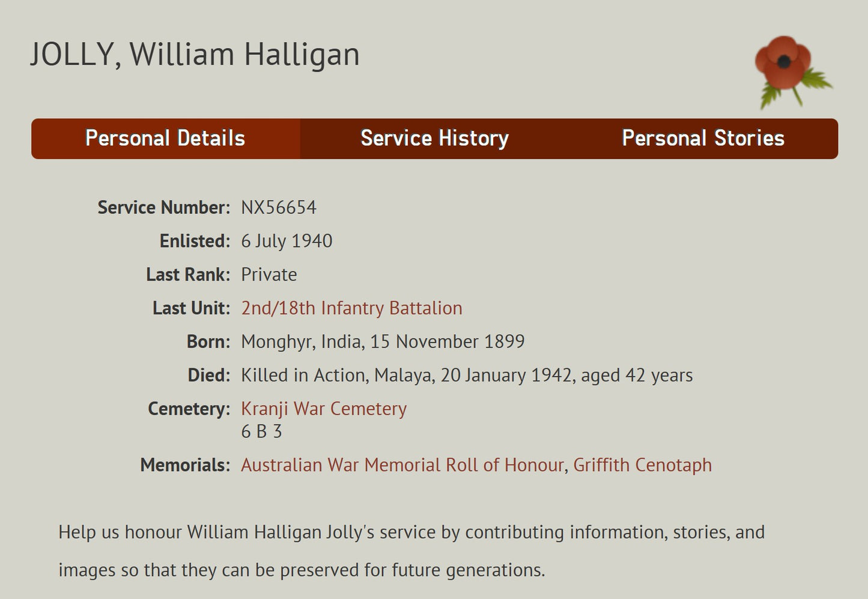Follow the Kranji War Cemetery link
The height and width of the screenshot is (599, 868).
coord(323,409)
